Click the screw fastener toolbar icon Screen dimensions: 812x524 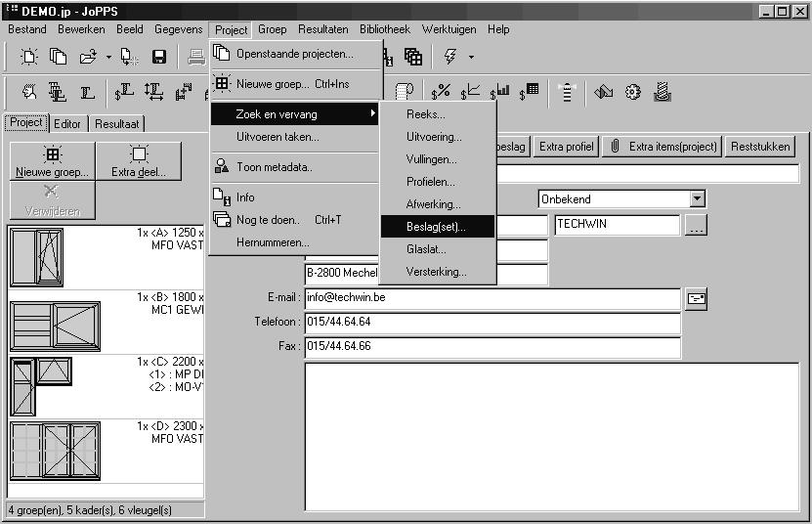click(662, 92)
